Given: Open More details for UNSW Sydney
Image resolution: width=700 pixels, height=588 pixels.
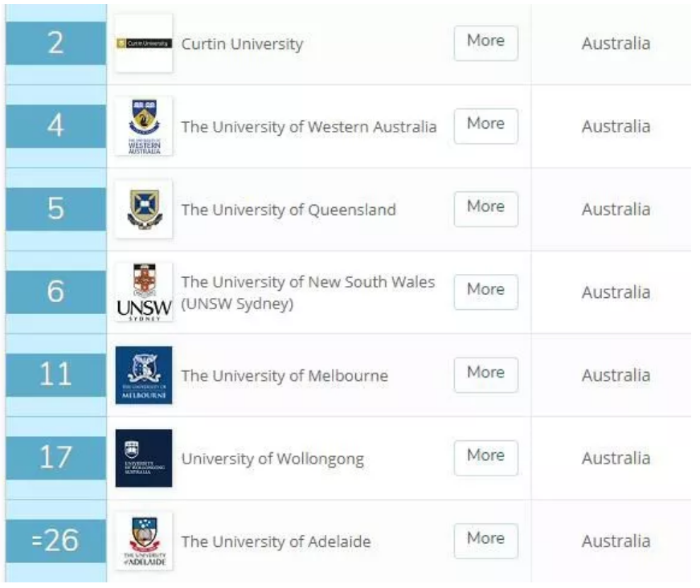Looking at the screenshot, I should coord(485,292).
